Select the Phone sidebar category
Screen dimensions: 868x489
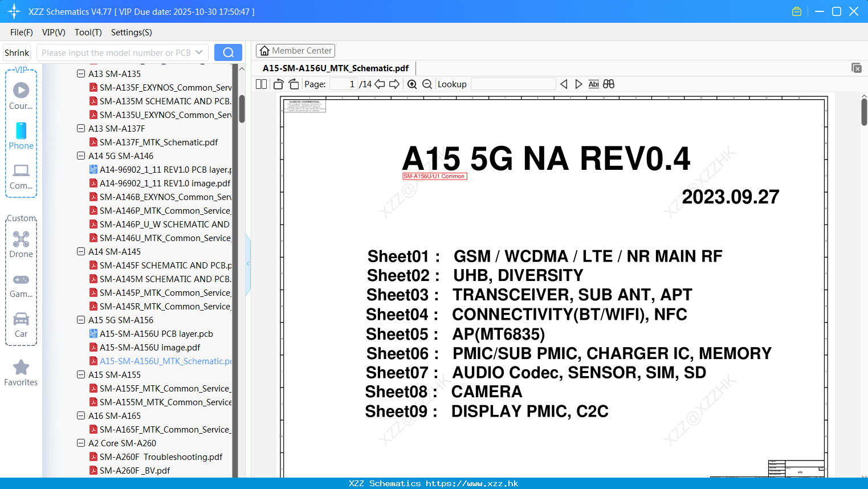coord(21,136)
